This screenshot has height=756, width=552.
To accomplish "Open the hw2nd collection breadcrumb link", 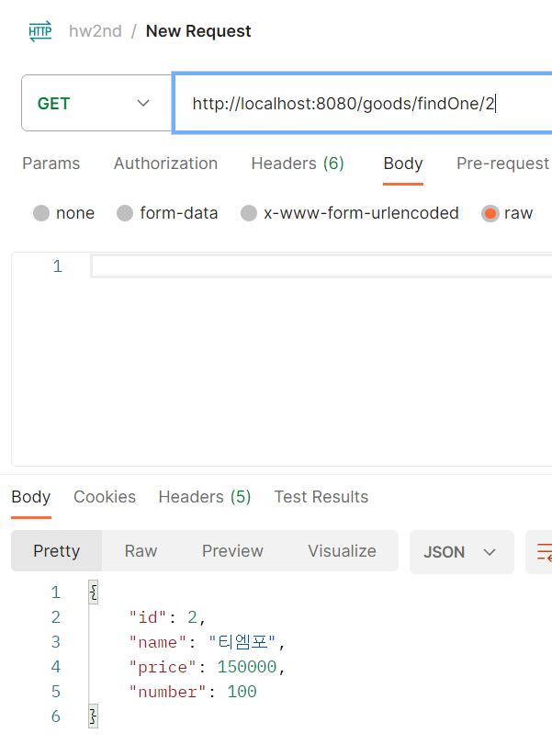I will (x=93, y=30).
